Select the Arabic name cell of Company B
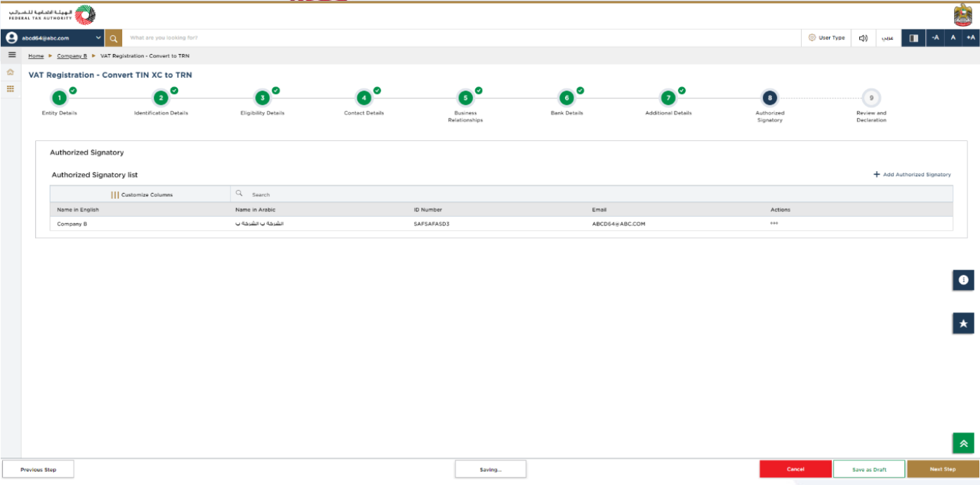Viewport: 980px width, 485px height. [259, 223]
